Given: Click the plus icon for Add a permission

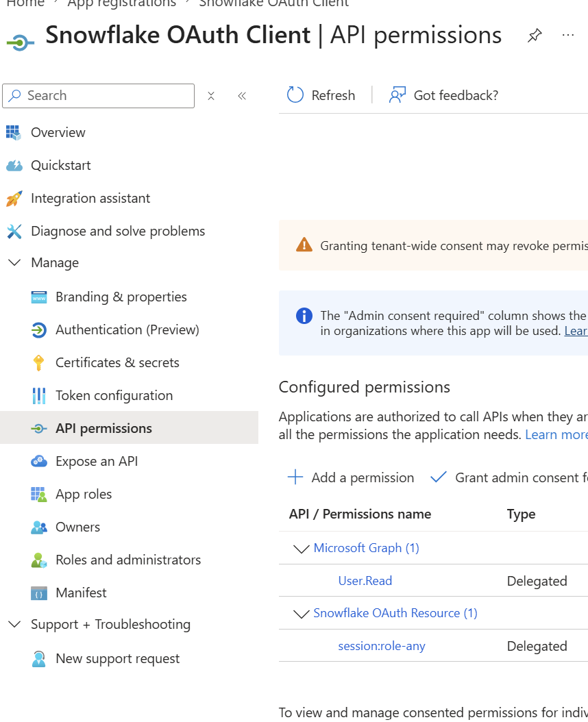Looking at the screenshot, I should [295, 477].
